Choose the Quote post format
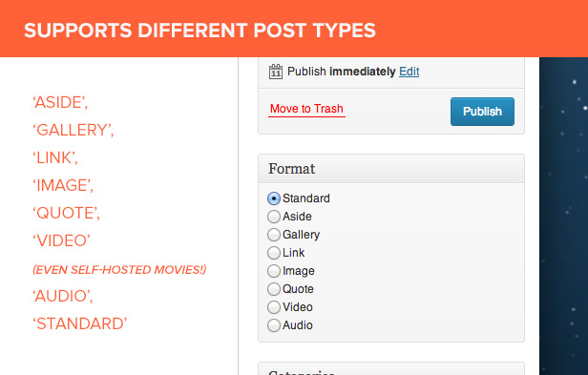The width and height of the screenshot is (588, 375). 274,289
